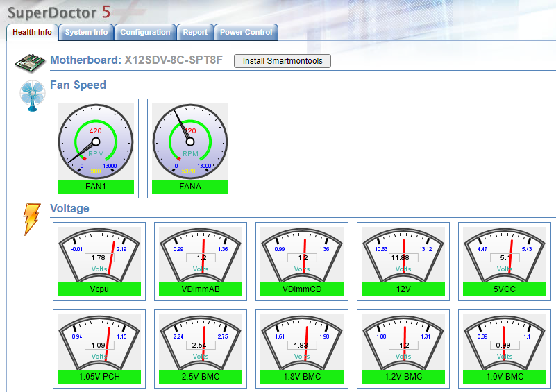Click the Fan Speed section heading
The width and height of the screenshot is (556, 392).
tap(78, 85)
